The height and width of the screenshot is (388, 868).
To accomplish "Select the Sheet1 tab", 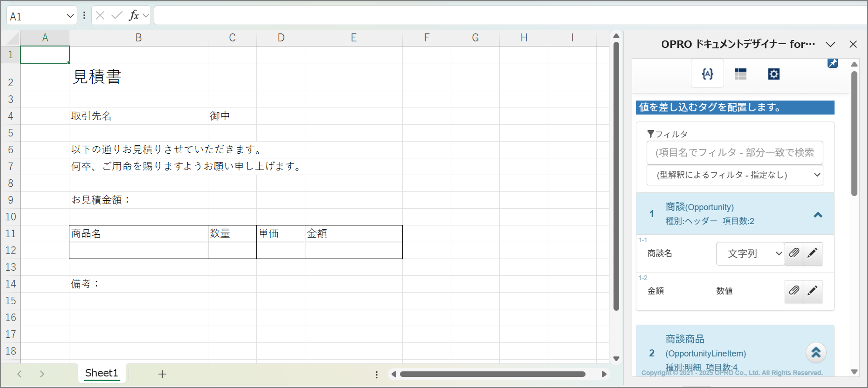I will click(x=101, y=373).
